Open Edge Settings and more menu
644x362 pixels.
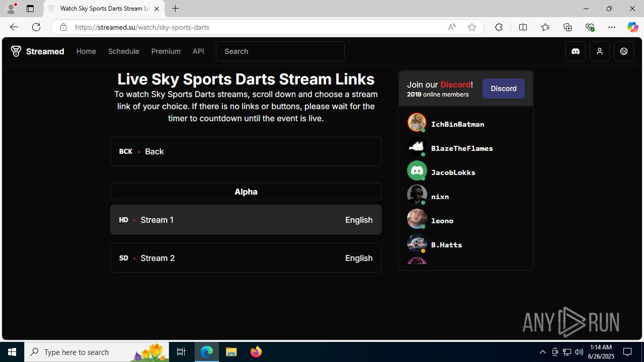[x=612, y=27]
